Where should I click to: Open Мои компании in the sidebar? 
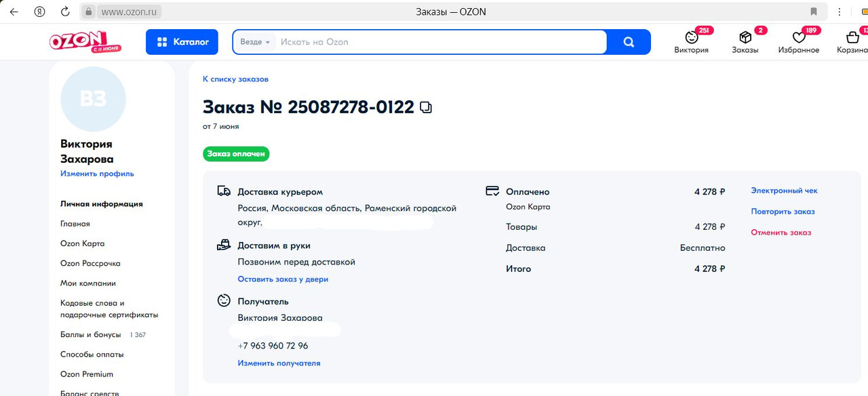[88, 283]
